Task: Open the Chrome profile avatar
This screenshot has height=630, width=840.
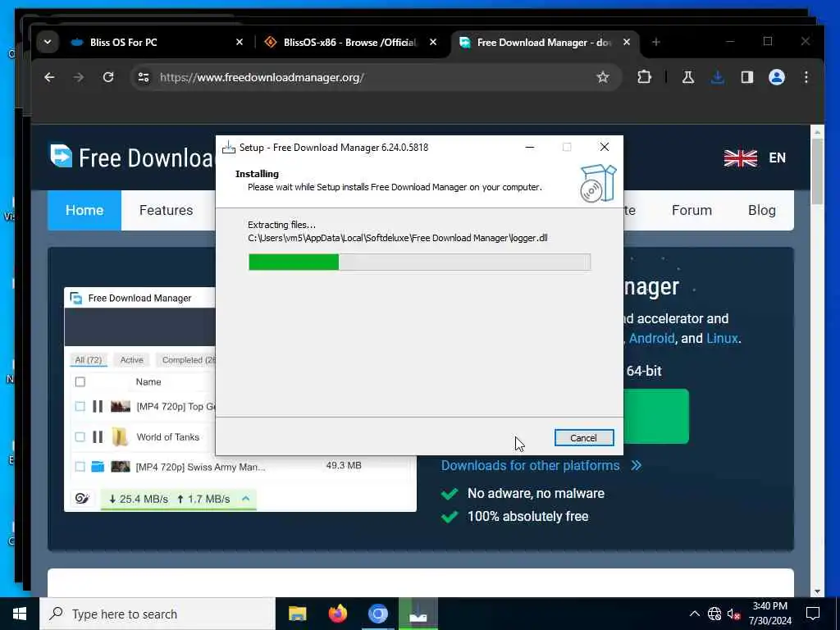Action: [x=777, y=78]
